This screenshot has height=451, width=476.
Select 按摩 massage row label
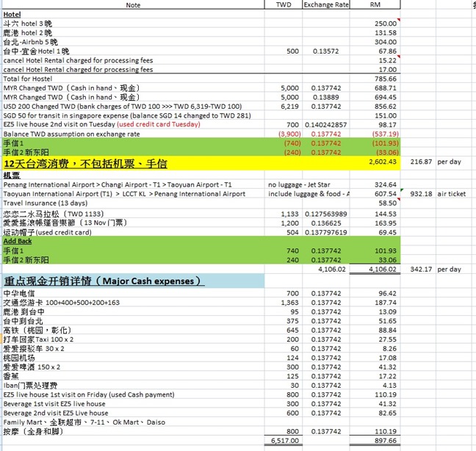(33, 431)
